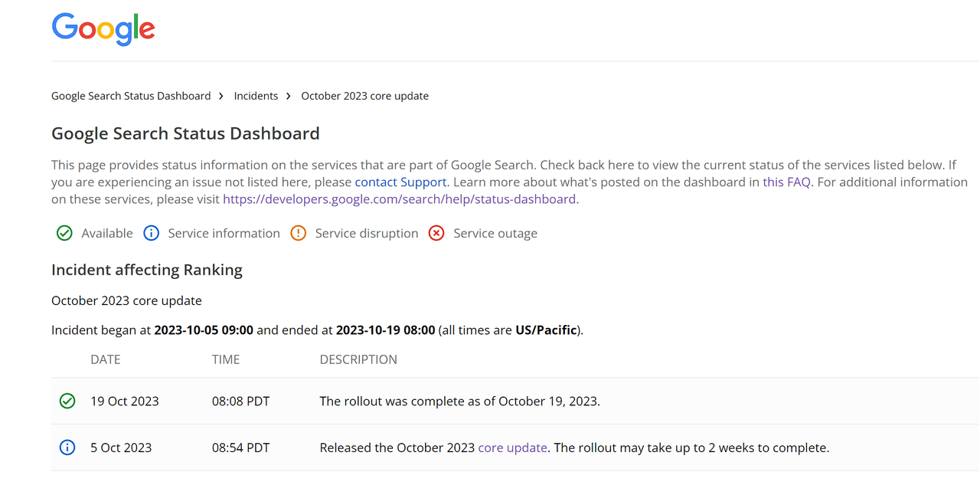
Task: Click the DATE column header
Action: (x=106, y=359)
